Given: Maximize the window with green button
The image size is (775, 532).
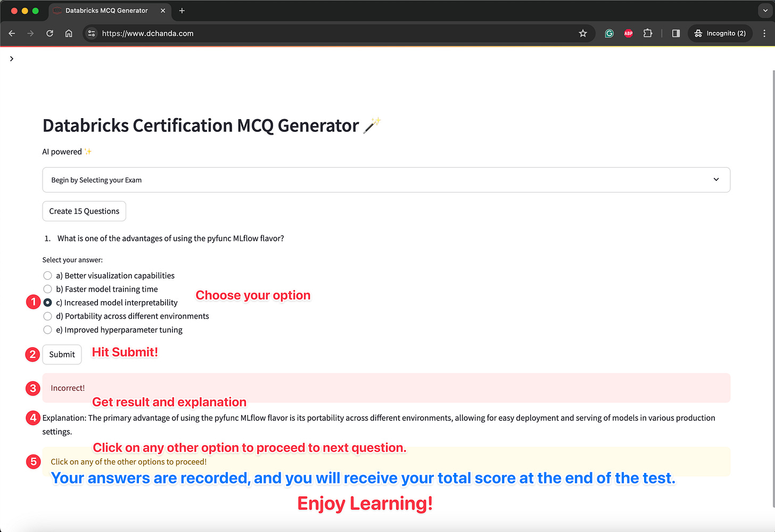Looking at the screenshot, I should tap(36, 11).
